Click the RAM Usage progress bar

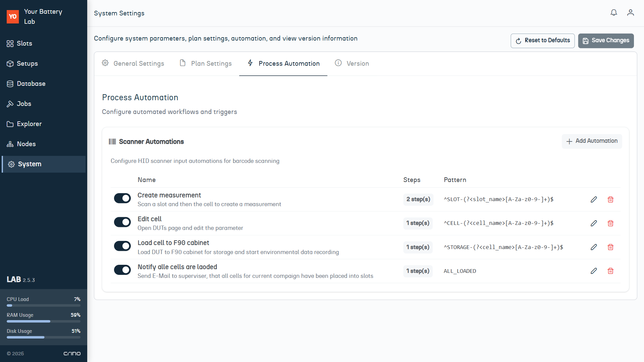tap(44, 321)
